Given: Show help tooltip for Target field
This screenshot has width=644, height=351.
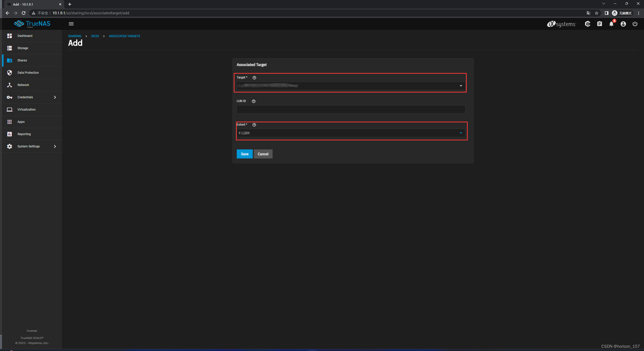Looking at the screenshot, I should [254, 78].
